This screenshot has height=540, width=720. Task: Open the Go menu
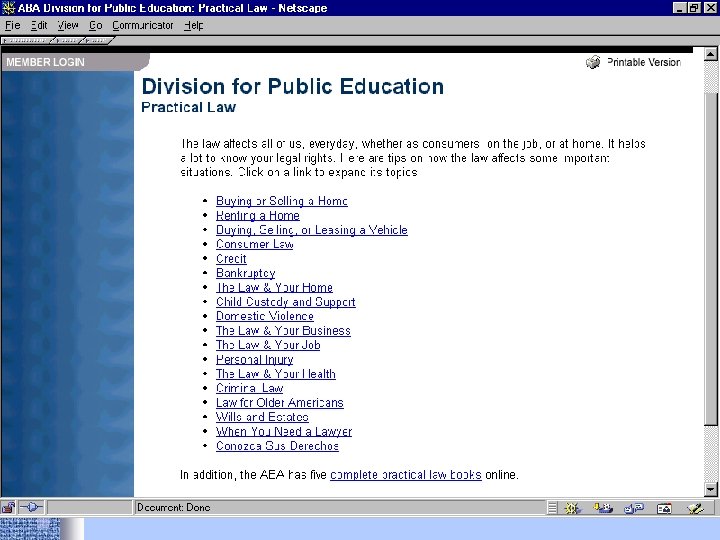point(96,25)
